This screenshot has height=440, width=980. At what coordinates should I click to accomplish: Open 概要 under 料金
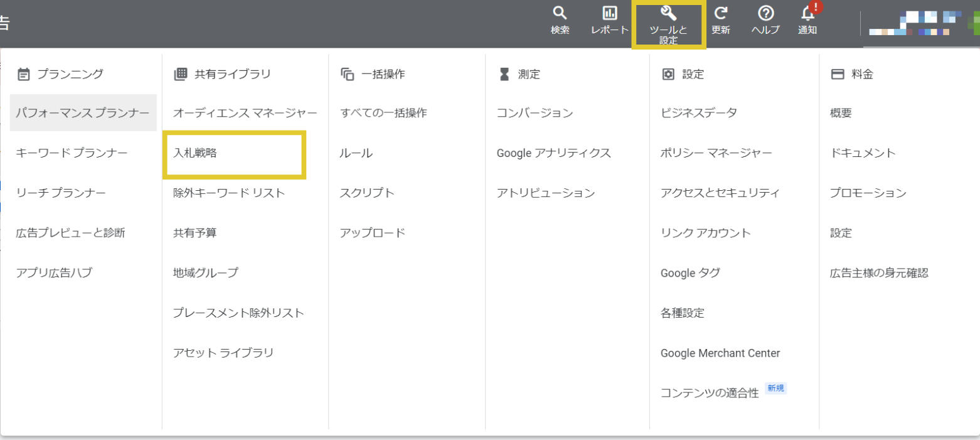(841, 113)
